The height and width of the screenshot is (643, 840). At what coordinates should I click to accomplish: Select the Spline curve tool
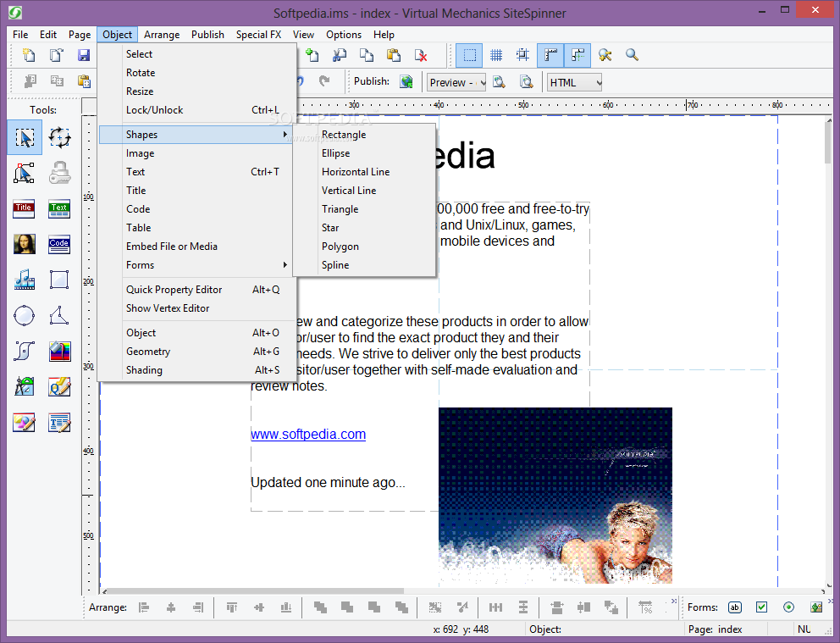point(24,352)
